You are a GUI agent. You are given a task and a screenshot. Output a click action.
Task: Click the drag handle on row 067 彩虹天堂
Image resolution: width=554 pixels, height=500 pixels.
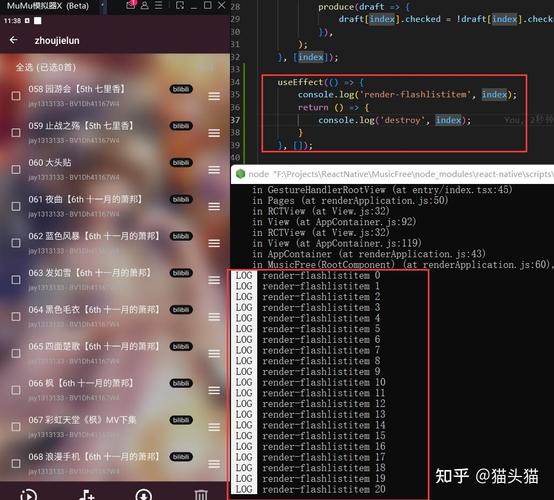[x=214, y=427]
